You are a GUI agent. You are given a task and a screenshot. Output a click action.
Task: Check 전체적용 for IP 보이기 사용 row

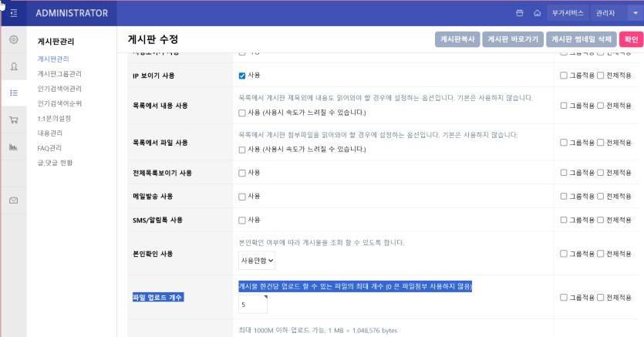[601, 76]
